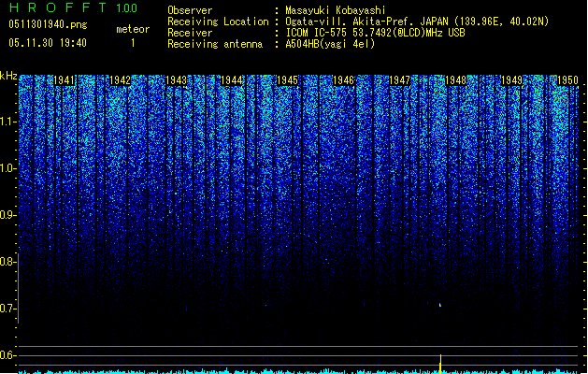Image resolution: width=588 pixels, height=374 pixels.
Task: Click the meteor count value 1
Action: pos(133,43)
